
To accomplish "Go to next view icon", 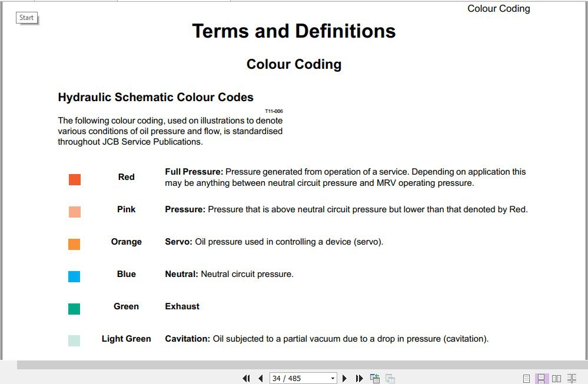I will tap(390, 378).
